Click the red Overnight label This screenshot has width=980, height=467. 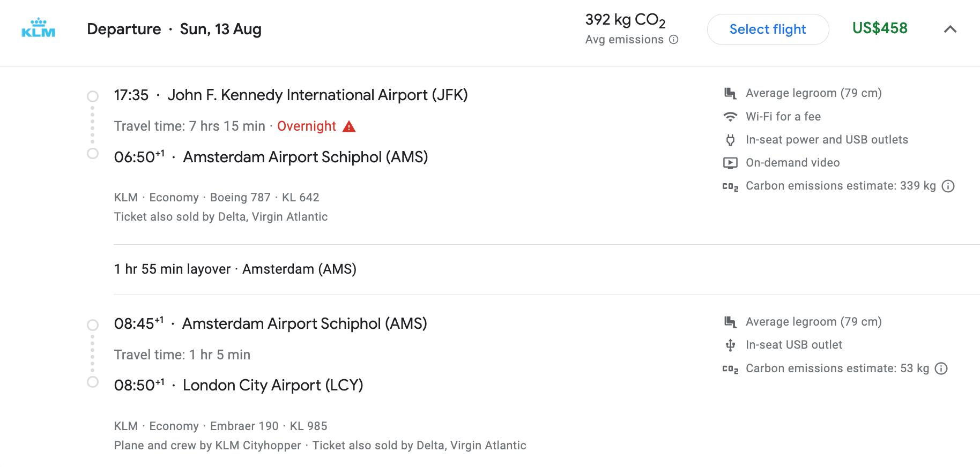307,126
